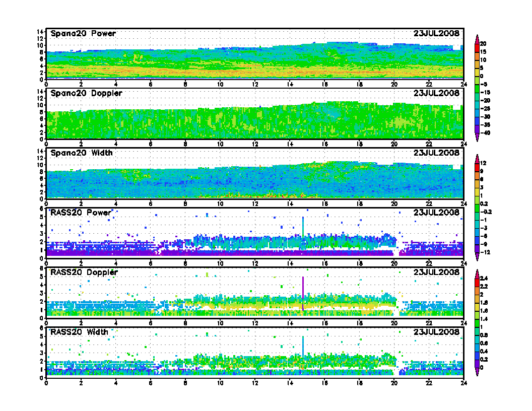The image size is (532, 411).
Task: Click the "24" hour label under the RASS20 Width axis
Action: [x=463, y=383]
